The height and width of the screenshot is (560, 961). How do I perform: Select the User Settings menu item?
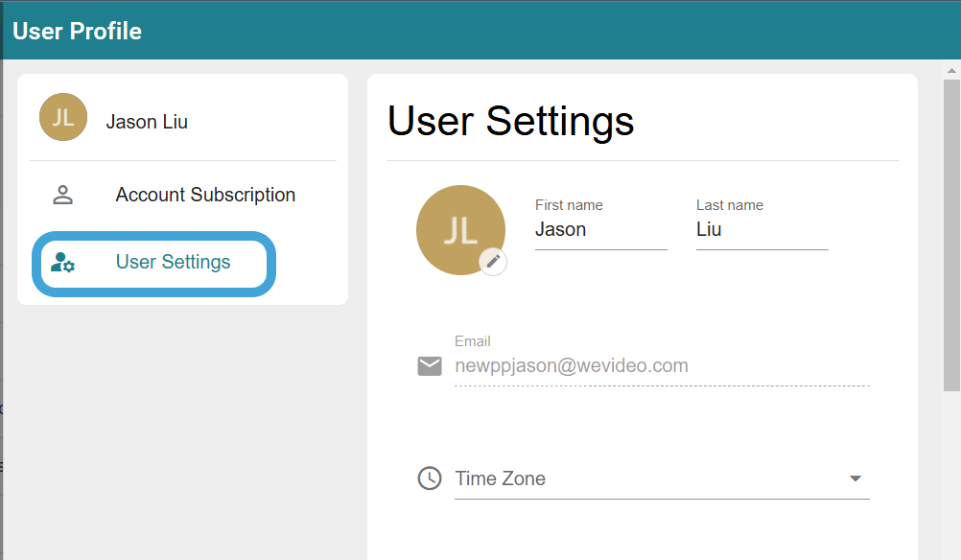[153, 263]
